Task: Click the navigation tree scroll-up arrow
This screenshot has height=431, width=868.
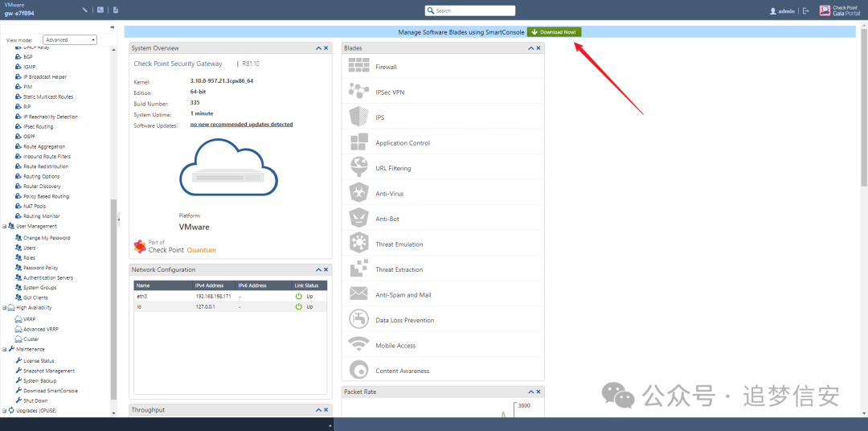Action: [113, 50]
